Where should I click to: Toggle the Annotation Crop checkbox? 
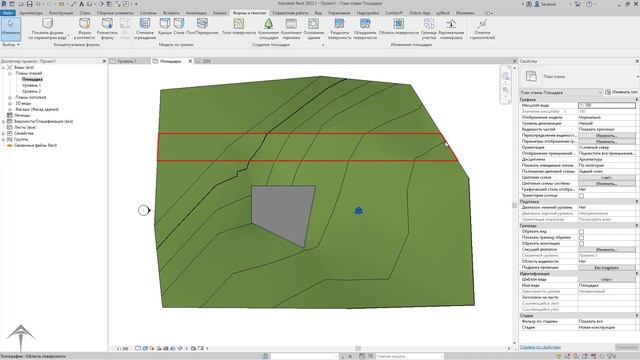pyautogui.click(x=581, y=244)
